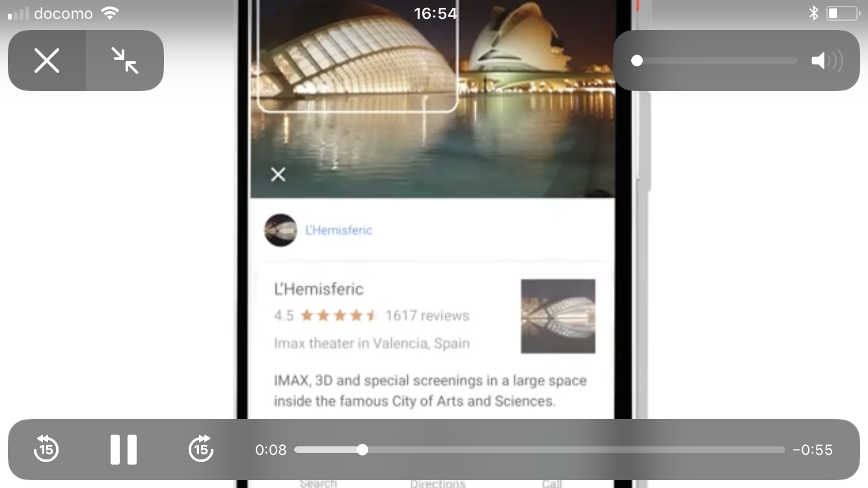Tap the speaker volume icon
The image size is (868, 488).
[827, 61]
